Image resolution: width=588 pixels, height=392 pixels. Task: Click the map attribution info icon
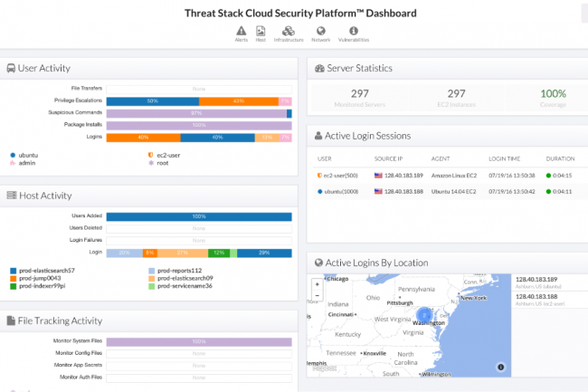(500, 367)
